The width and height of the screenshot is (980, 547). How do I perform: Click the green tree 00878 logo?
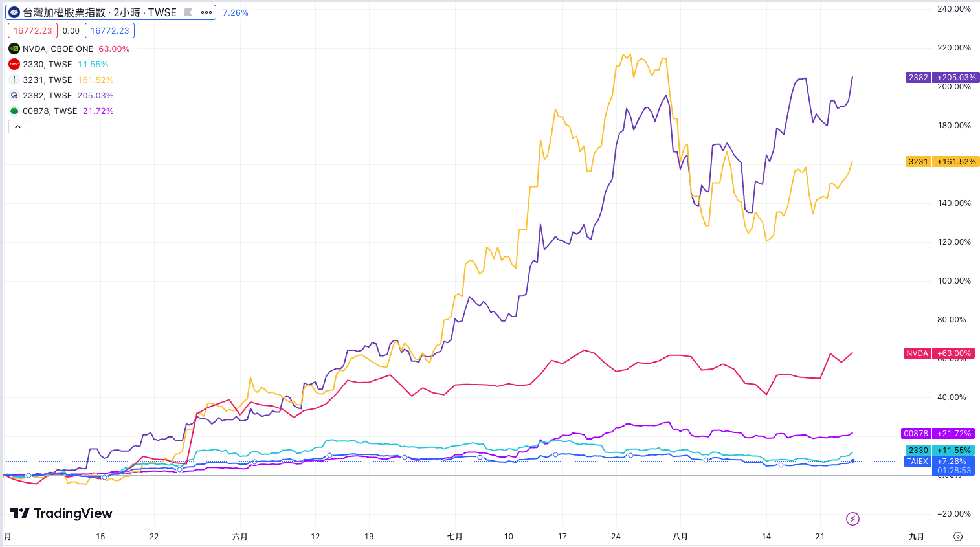[x=14, y=111]
